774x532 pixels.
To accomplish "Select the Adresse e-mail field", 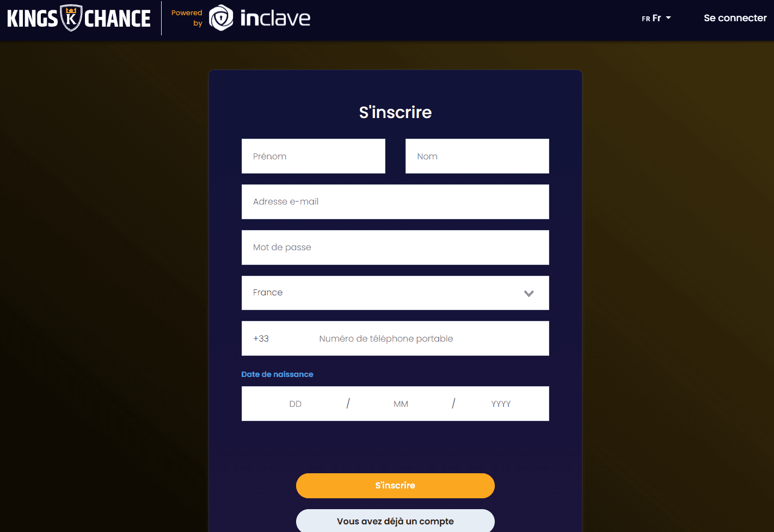I will click(395, 202).
